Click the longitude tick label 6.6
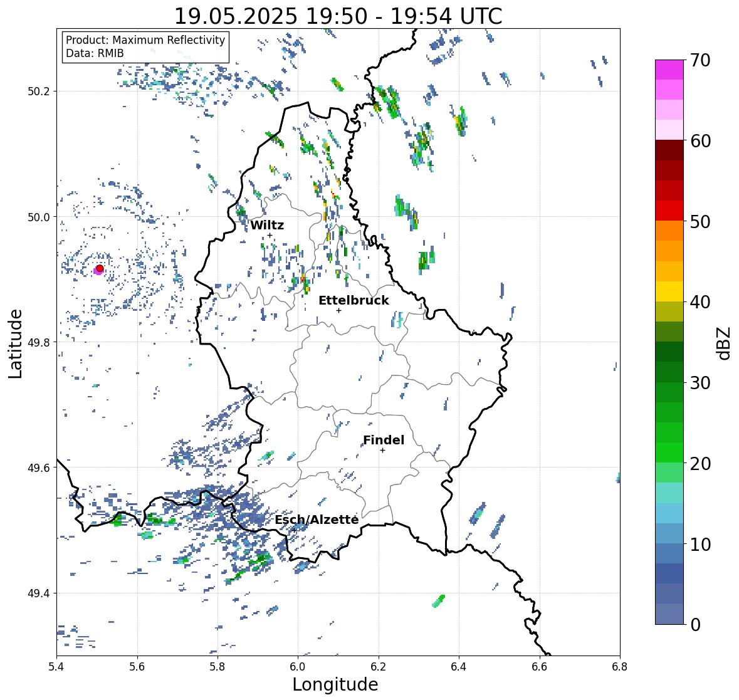 (539, 667)
